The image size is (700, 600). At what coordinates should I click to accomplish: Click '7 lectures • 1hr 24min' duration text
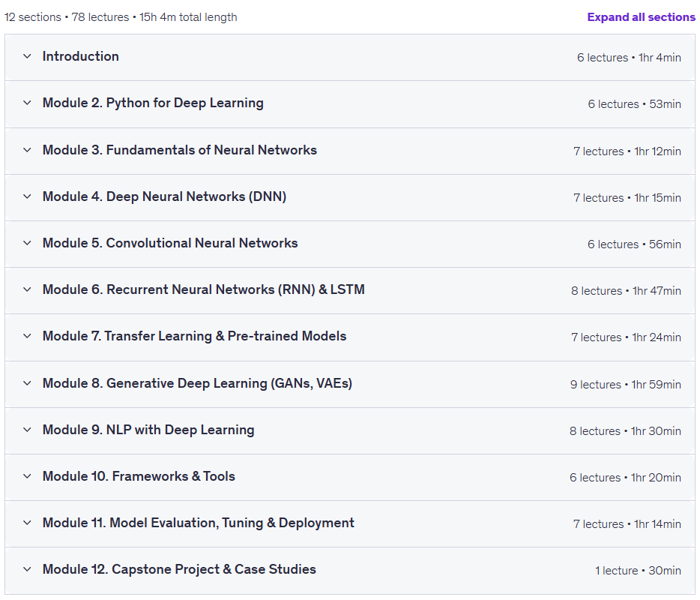tap(626, 337)
